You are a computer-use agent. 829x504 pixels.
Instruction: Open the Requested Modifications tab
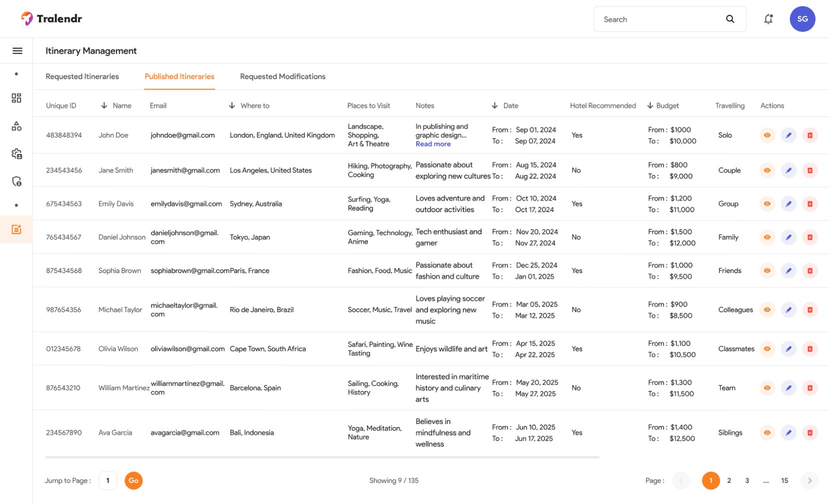pos(282,76)
